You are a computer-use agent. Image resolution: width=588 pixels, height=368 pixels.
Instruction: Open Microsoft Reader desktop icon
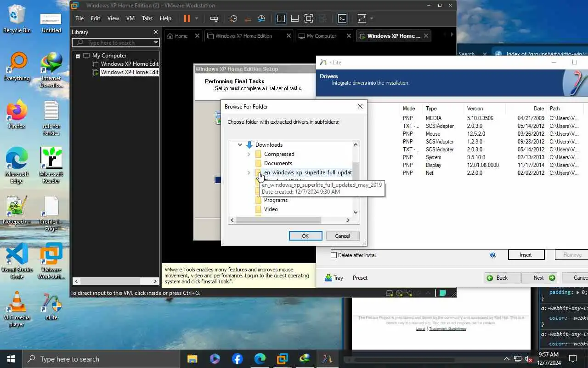(51, 166)
